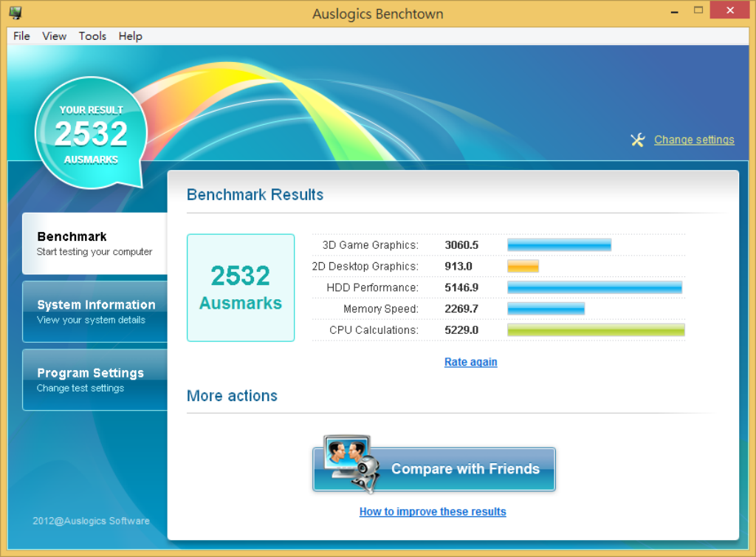This screenshot has height=557, width=756.
Task: Click the 913.0 score value
Action: 458,266
